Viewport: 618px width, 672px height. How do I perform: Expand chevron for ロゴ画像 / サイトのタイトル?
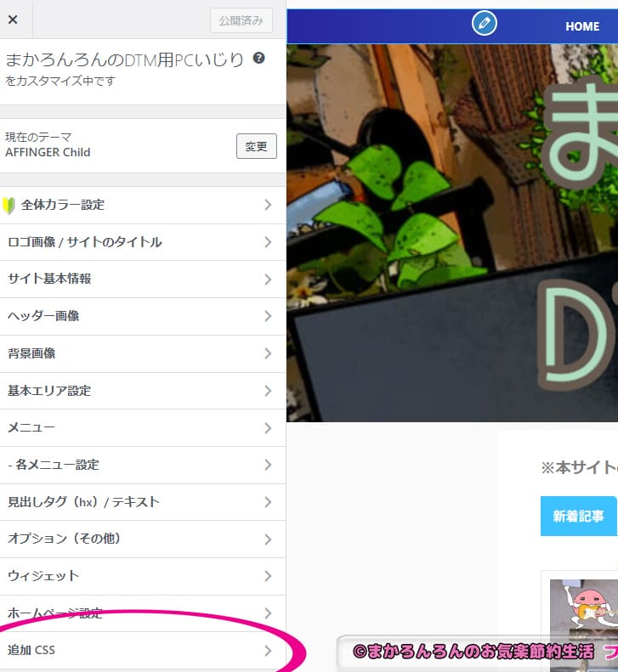coord(268,242)
